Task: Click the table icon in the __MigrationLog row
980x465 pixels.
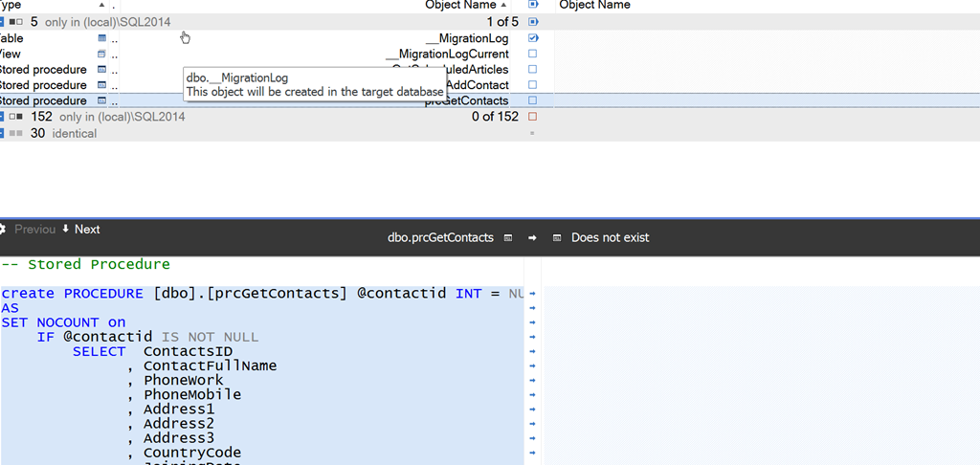Action: click(102, 38)
